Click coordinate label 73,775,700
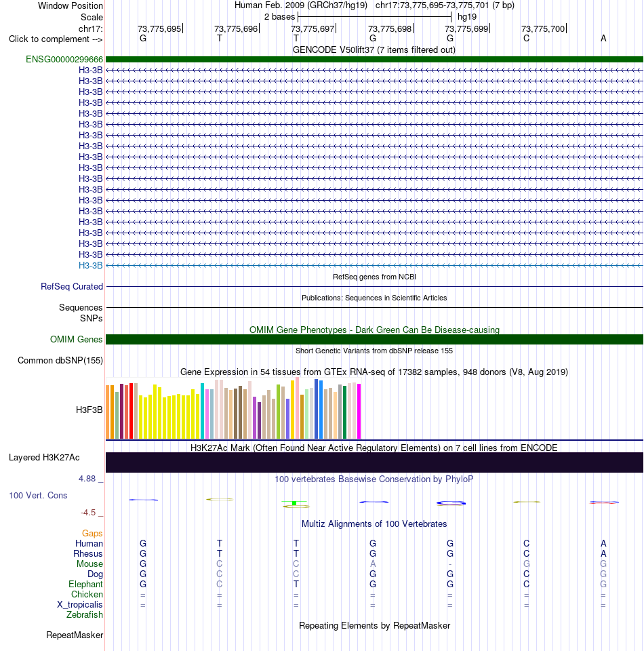This screenshot has width=644, height=651. click(x=543, y=28)
